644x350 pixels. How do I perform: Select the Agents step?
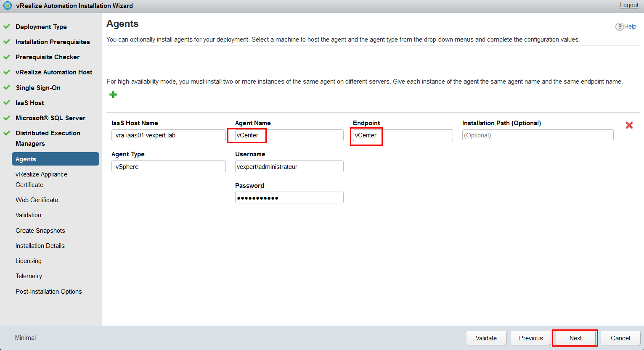56,159
